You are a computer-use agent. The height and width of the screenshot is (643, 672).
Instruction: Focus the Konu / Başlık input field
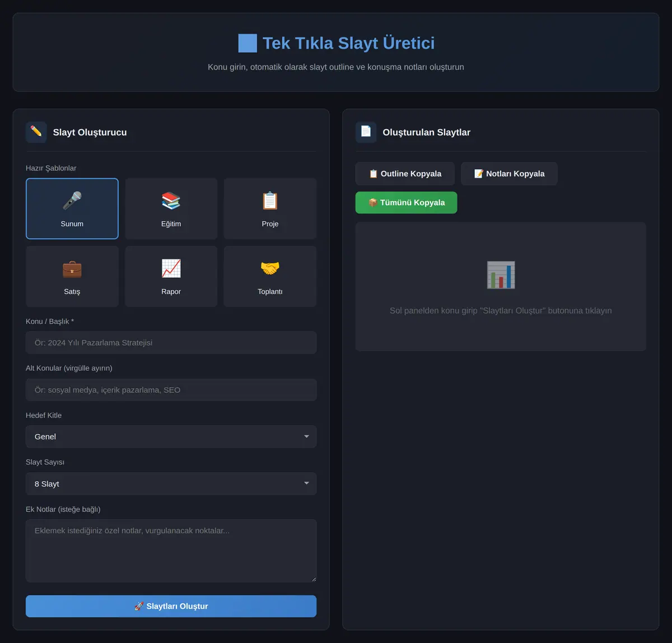coord(171,342)
